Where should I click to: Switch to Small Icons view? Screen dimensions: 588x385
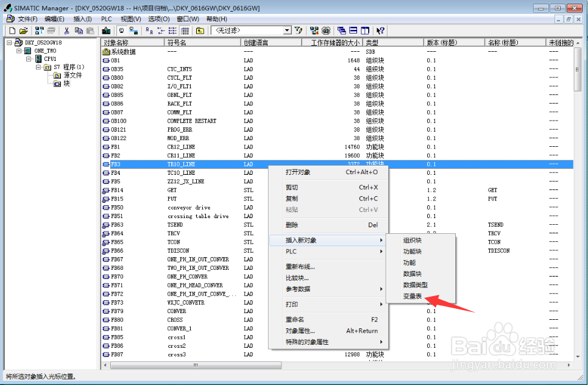(161, 30)
